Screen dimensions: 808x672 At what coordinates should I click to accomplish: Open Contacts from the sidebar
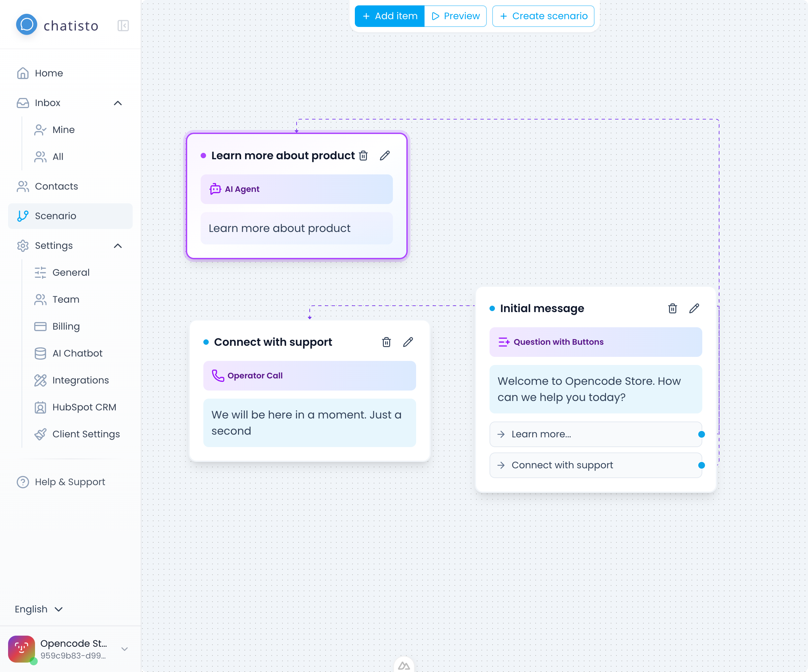pyautogui.click(x=57, y=186)
